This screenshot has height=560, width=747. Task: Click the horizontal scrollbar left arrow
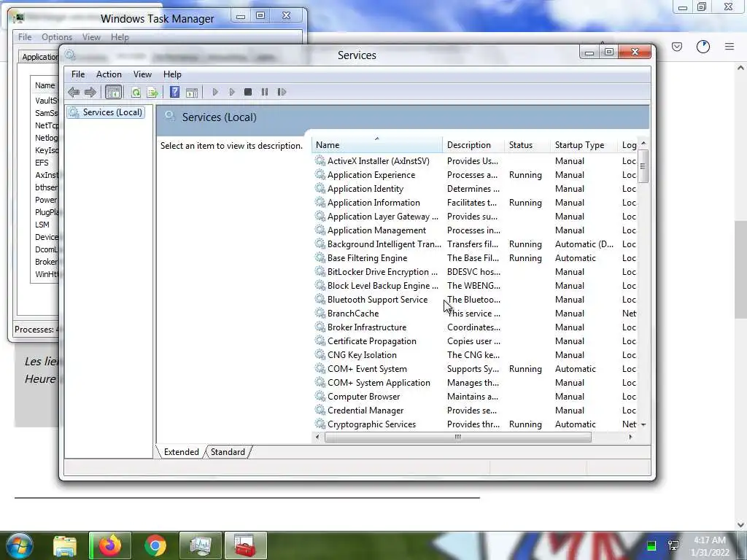[x=318, y=437]
